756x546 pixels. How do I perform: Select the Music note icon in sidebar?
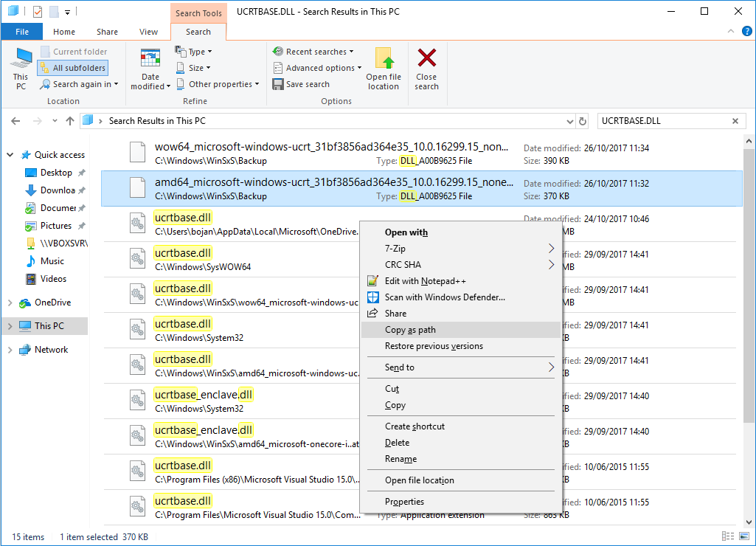point(31,261)
